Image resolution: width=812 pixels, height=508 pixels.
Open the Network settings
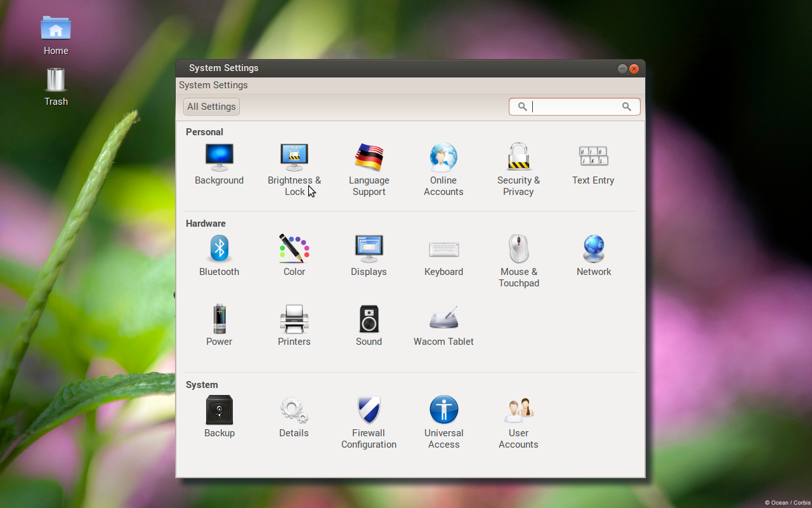click(x=594, y=249)
